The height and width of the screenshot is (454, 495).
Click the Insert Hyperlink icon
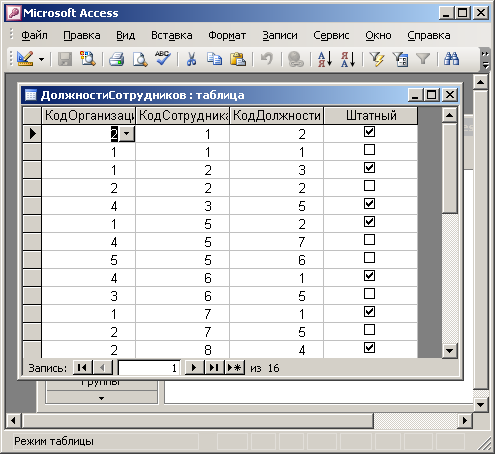click(x=295, y=59)
